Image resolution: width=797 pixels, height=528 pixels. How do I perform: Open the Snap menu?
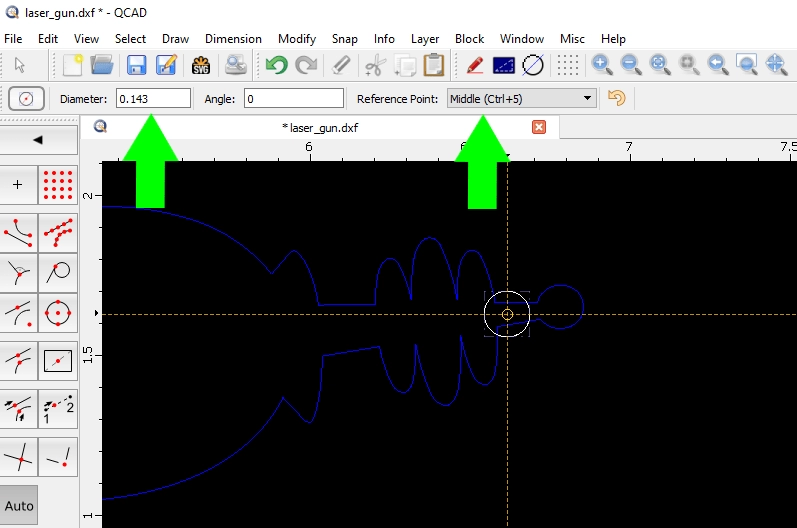coord(345,39)
